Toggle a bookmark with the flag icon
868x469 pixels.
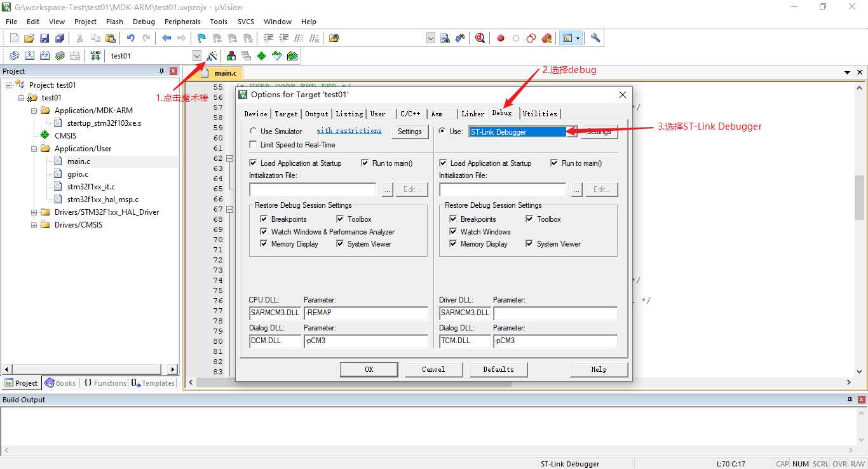(x=201, y=38)
